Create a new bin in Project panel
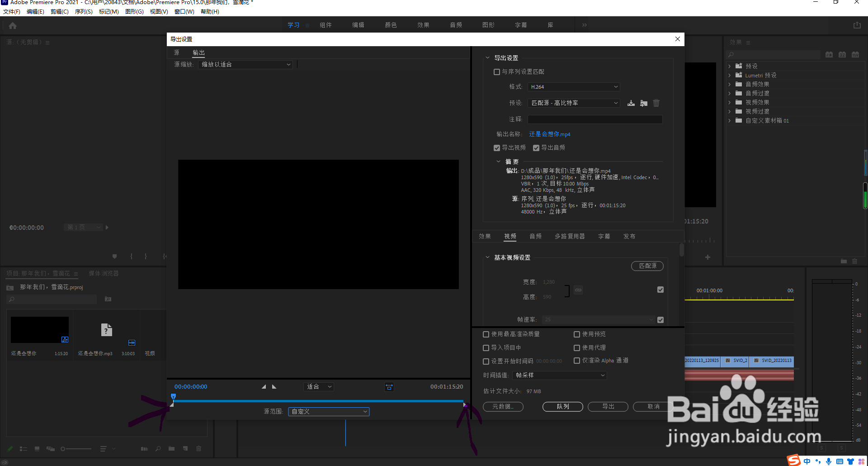868x466 pixels. click(x=171, y=449)
